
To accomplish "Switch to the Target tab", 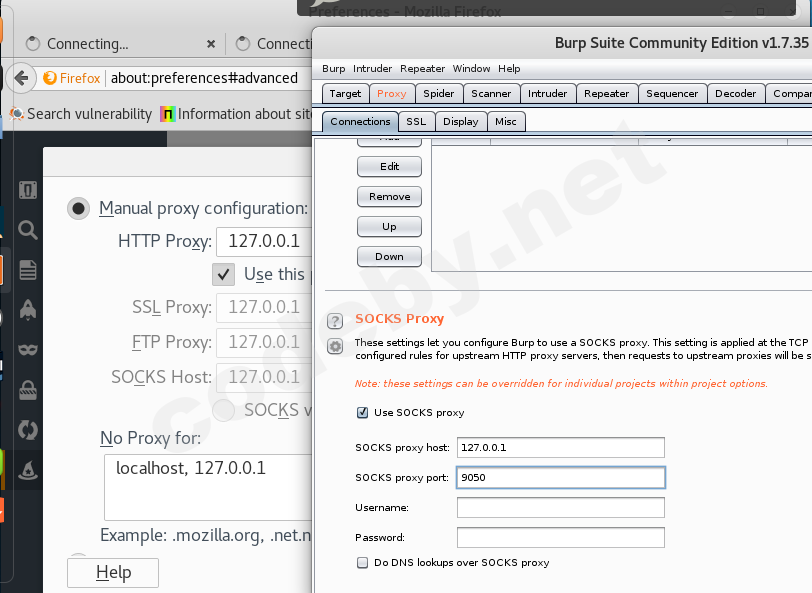I will click(345, 94).
